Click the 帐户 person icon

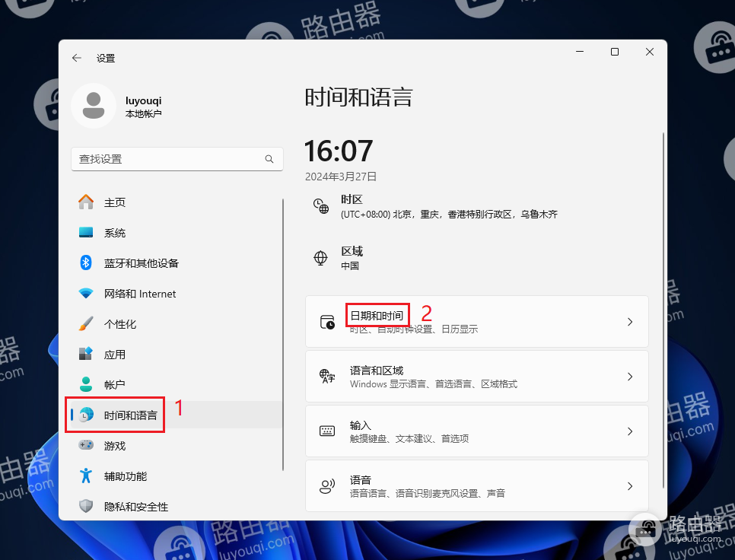tap(86, 384)
